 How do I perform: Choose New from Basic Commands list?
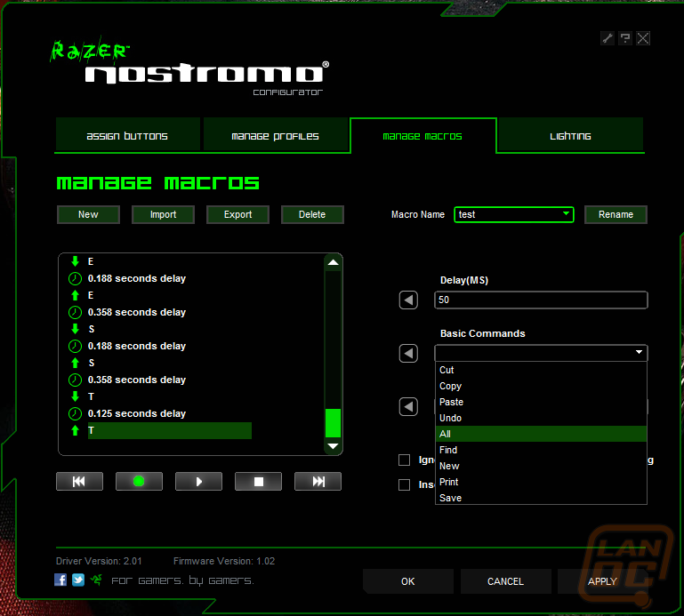click(541, 466)
